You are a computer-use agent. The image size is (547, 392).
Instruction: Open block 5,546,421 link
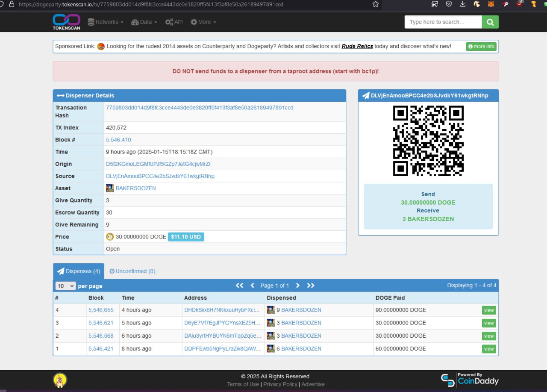[101, 348]
